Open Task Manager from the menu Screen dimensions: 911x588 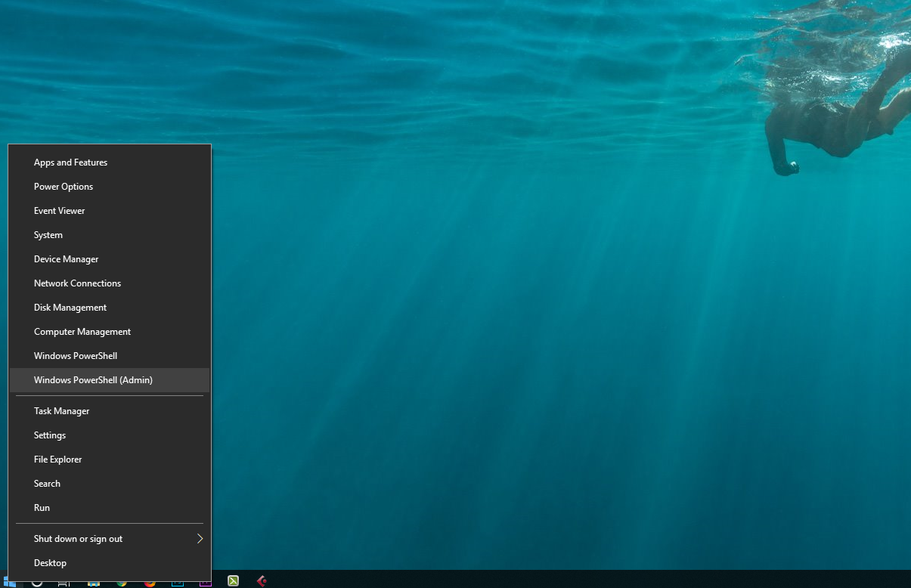[x=61, y=411]
